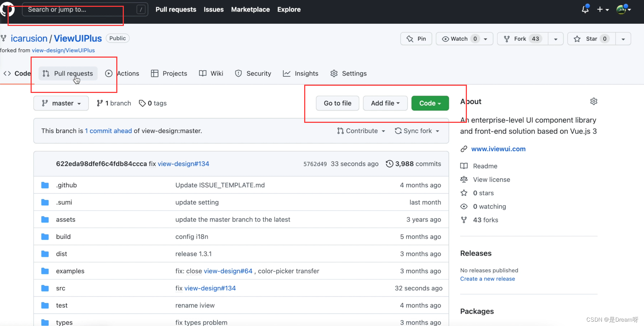Click the assets folder icon
The image size is (644, 326).
tap(45, 219)
